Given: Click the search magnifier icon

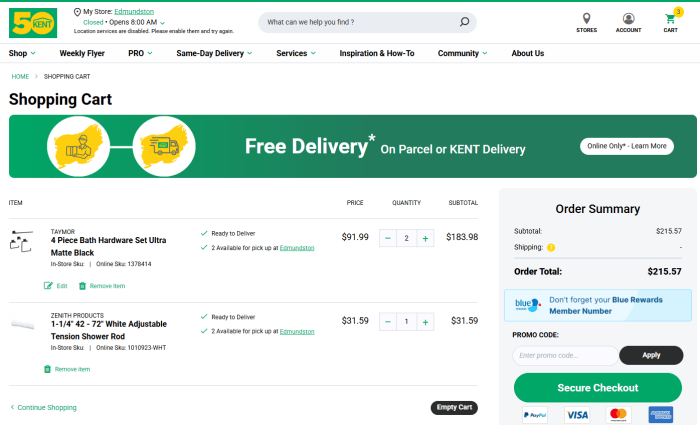Looking at the screenshot, I should (x=464, y=22).
